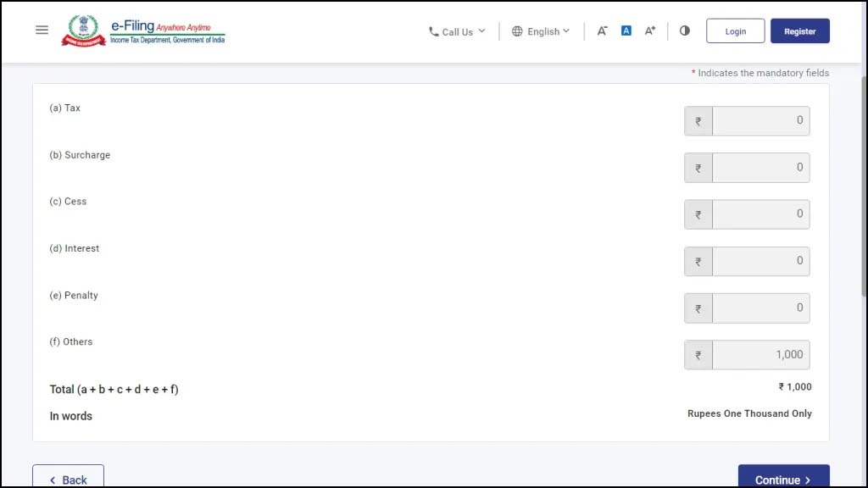Viewport: 868px width, 488px height.
Task: Click the page vertical scrollbar
Action: click(x=864, y=188)
